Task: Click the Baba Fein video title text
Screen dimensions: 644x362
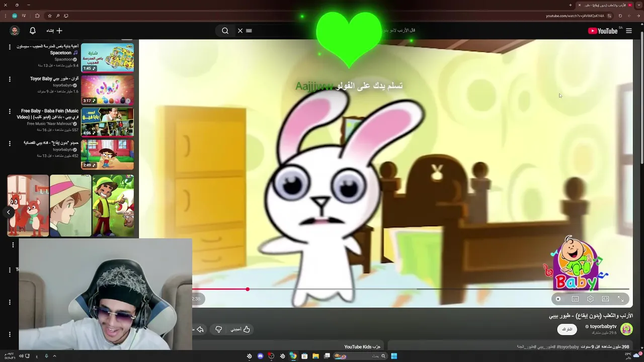Action: (48, 114)
